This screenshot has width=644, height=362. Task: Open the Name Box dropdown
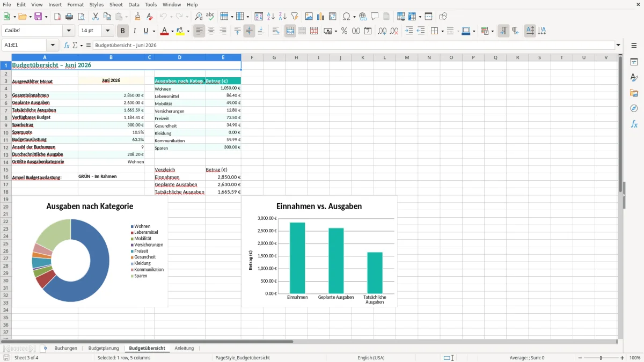pyautogui.click(x=53, y=46)
